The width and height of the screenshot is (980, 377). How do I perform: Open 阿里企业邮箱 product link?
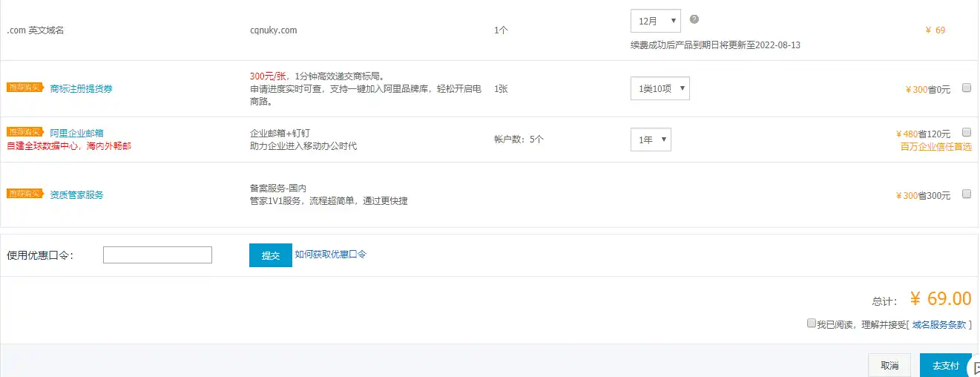pyautogui.click(x=76, y=134)
